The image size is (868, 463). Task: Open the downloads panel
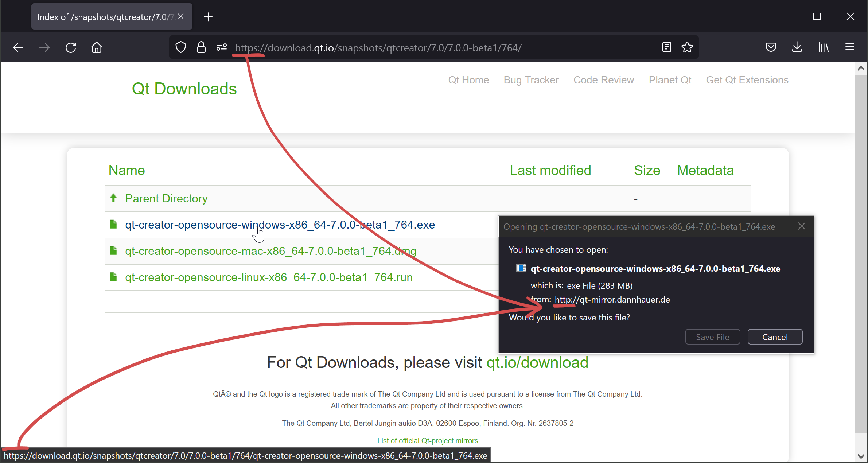pos(797,47)
